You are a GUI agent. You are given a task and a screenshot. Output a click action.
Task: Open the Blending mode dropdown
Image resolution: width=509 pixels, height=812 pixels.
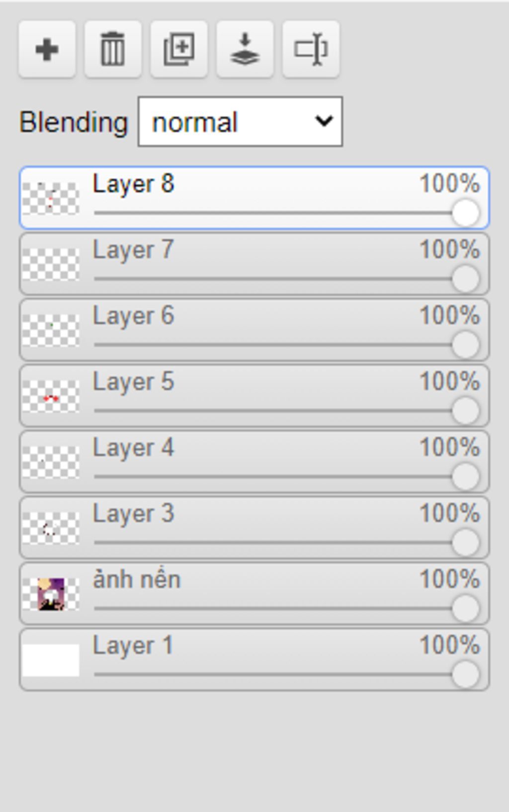click(240, 122)
